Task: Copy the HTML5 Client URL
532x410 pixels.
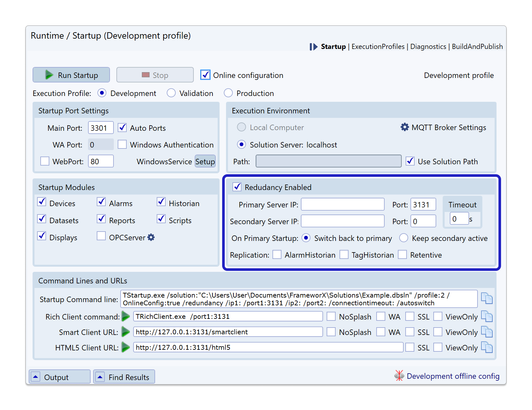Action: pos(487,347)
